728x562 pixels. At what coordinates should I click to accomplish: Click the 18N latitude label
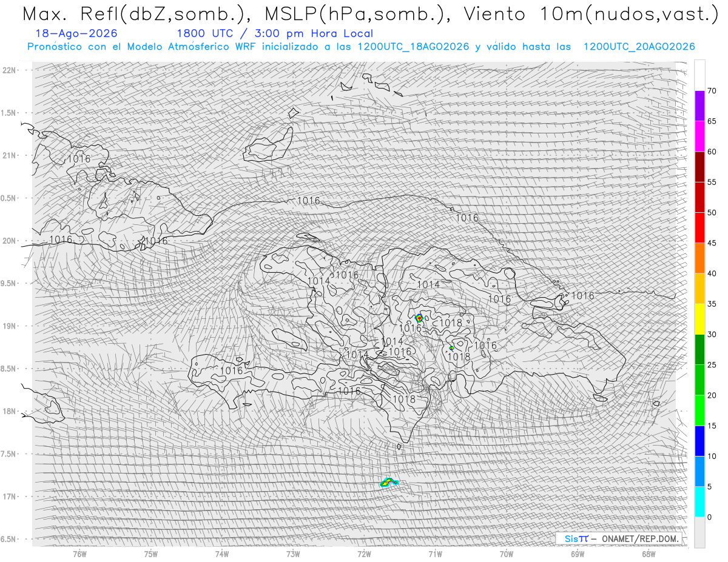click(10, 411)
